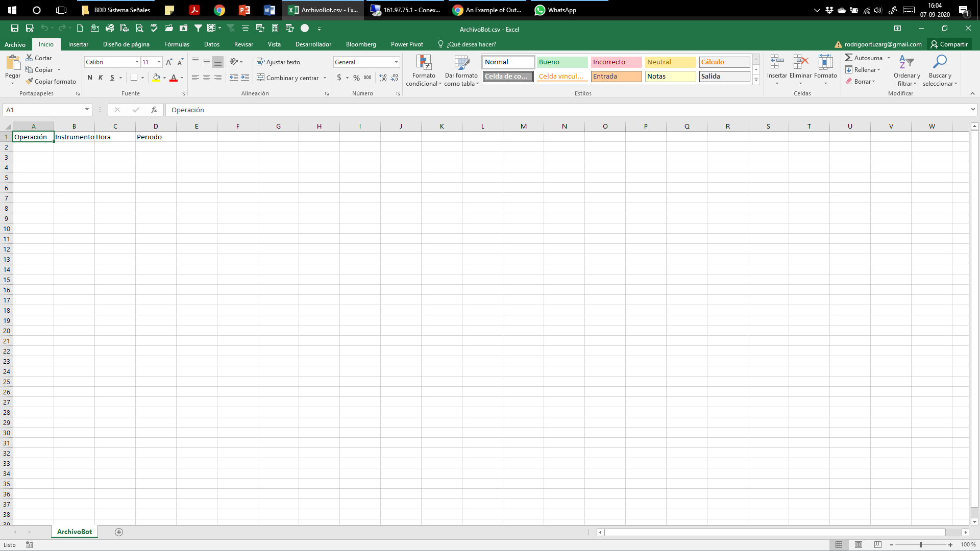The width and height of the screenshot is (980, 551).
Task: Toggle underline S formatting
Action: pos(112,78)
